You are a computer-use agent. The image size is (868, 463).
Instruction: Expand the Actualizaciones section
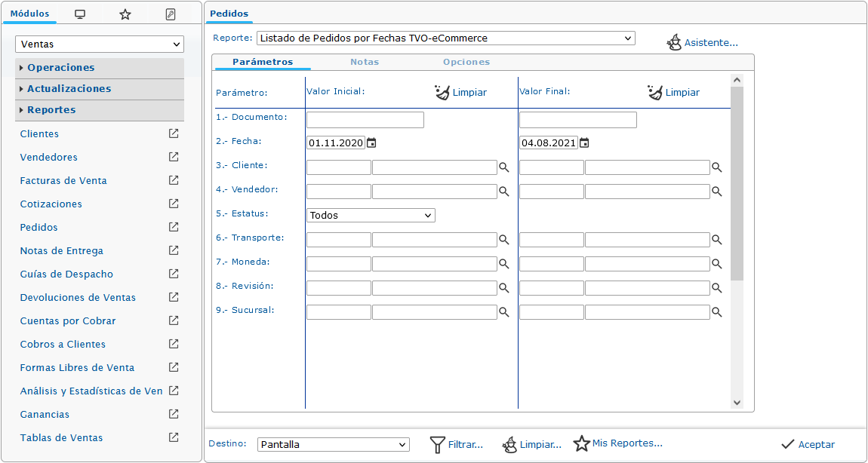(100, 88)
